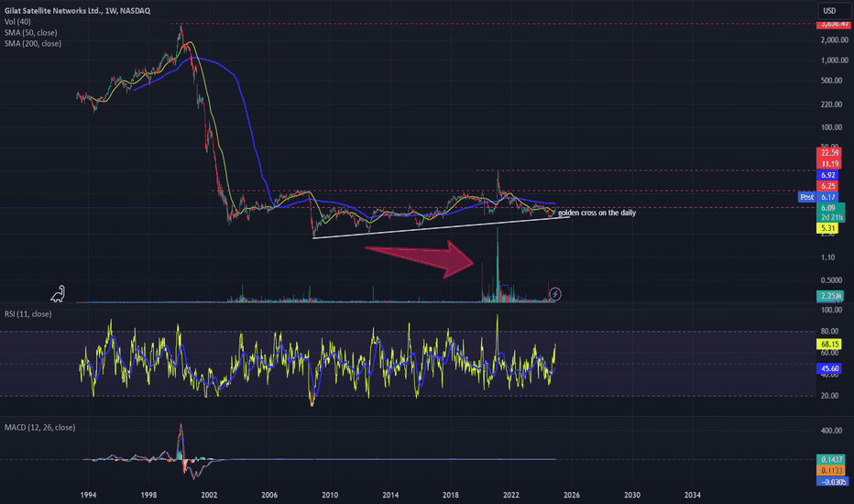This screenshot has height=504, width=854.
Task: Click the 6.17 post-market price label
Action: [x=827, y=197]
